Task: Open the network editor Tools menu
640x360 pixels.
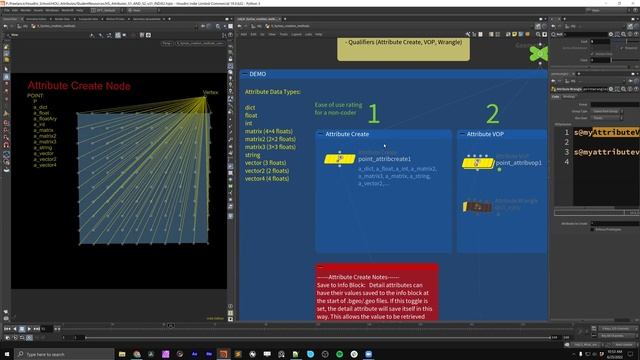Action: click(x=284, y=35)
